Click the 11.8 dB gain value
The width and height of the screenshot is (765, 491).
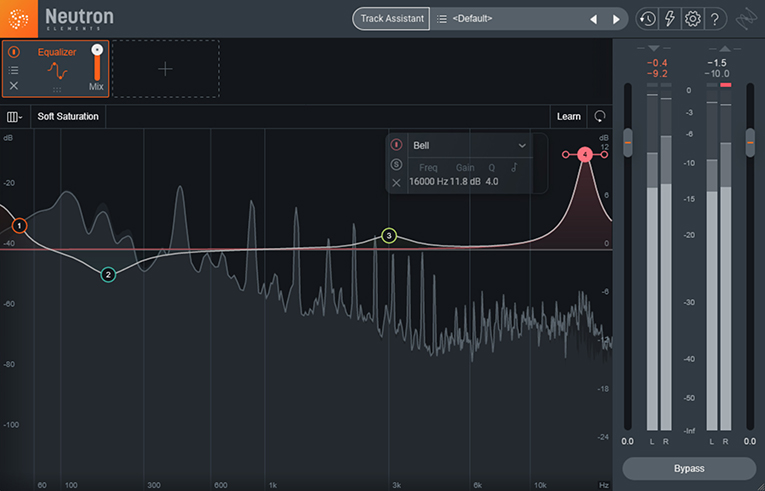click(465, 182)
